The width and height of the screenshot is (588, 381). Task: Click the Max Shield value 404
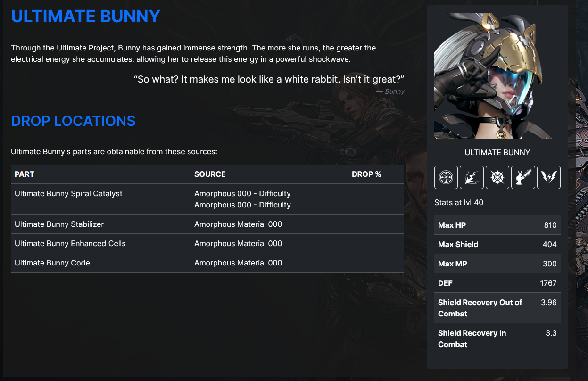(x=550, y=244)
